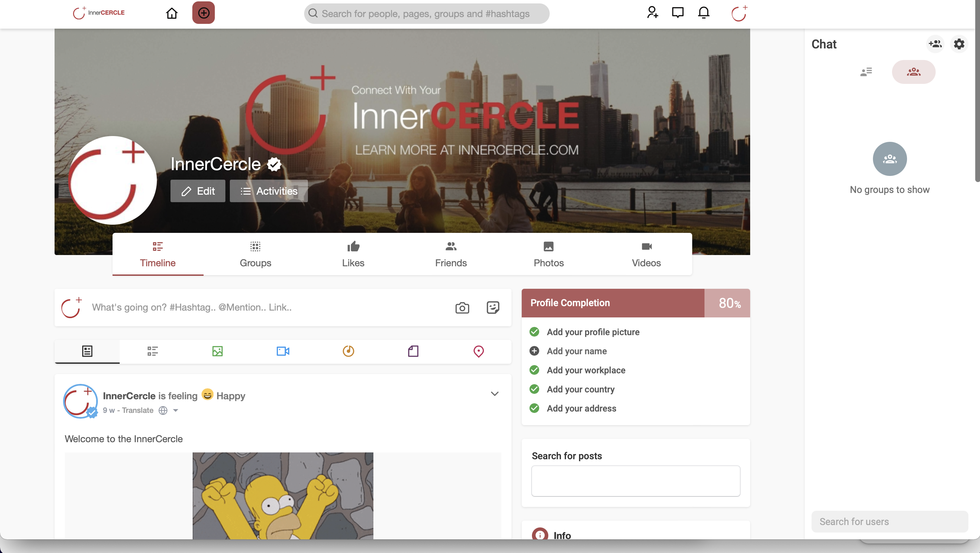
Task: Expand the post options chevron
Action: [494, 394]
